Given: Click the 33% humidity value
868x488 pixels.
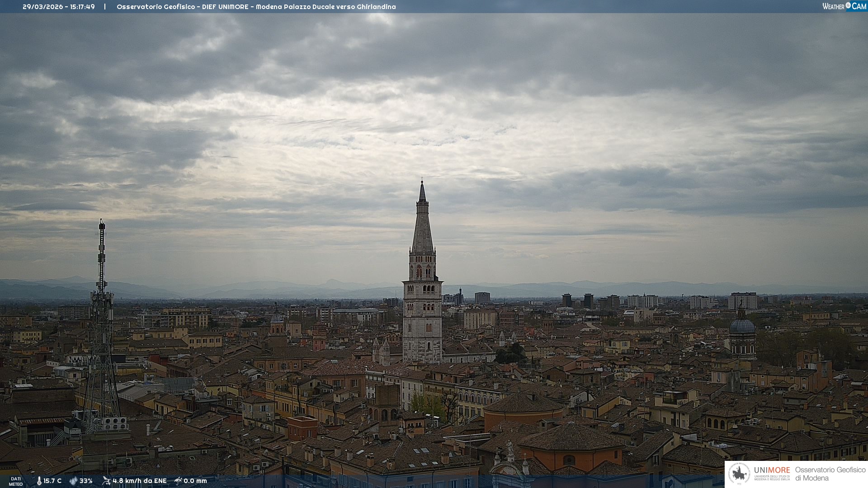Looking at the screenshot, I should [86, 481].
